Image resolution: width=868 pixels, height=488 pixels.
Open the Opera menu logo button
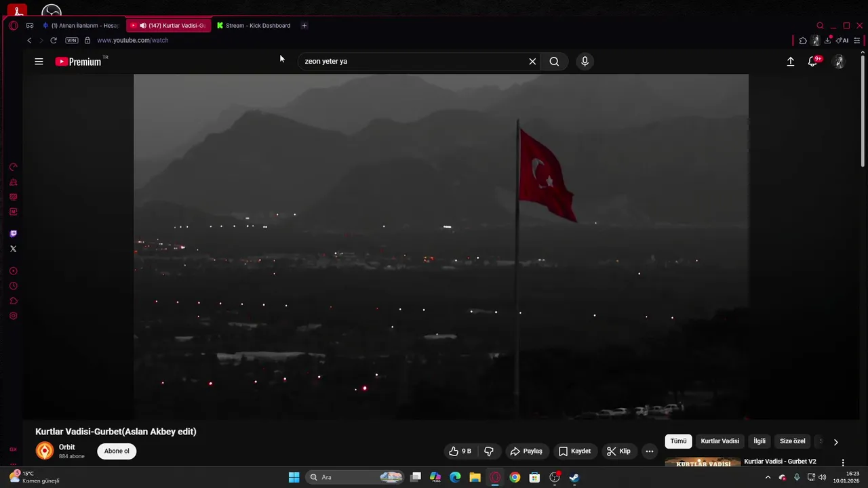pyautogui.click(x=13, y=26)
